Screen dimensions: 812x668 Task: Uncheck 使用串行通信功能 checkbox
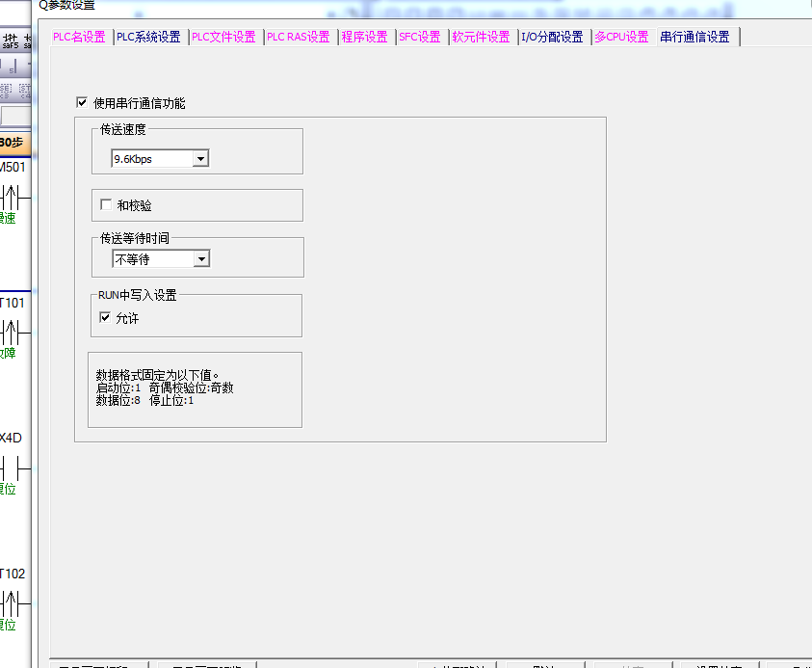tap(82, 103)
